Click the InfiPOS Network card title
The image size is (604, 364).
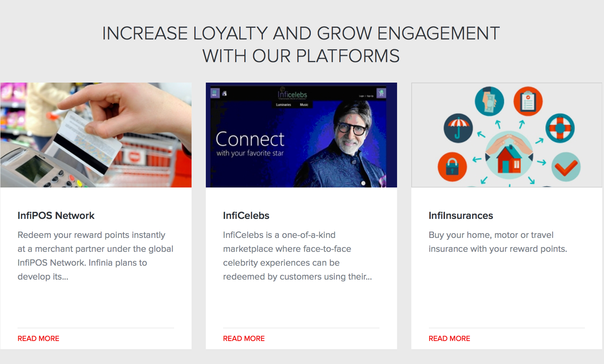(x=56, y=216)
